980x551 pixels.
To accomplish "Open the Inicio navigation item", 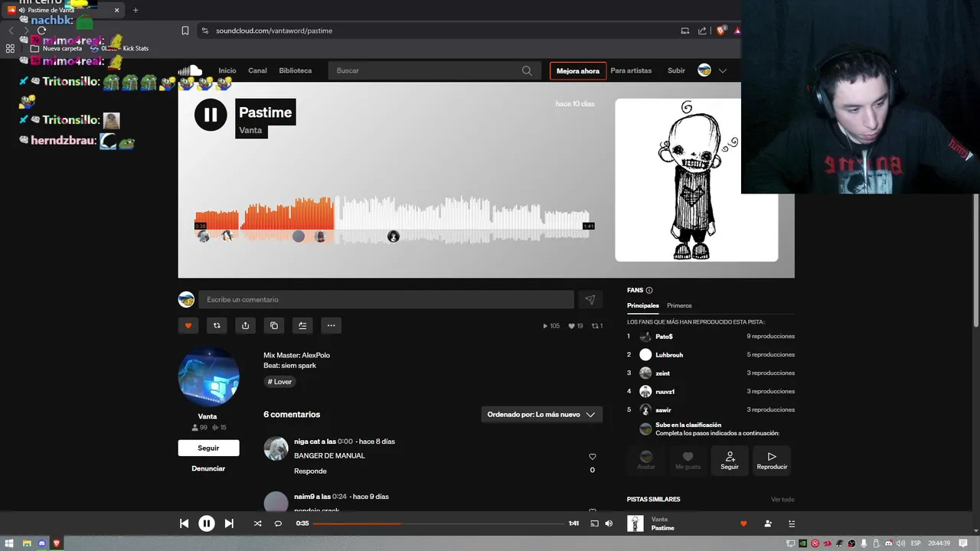I will pos(227,70).
